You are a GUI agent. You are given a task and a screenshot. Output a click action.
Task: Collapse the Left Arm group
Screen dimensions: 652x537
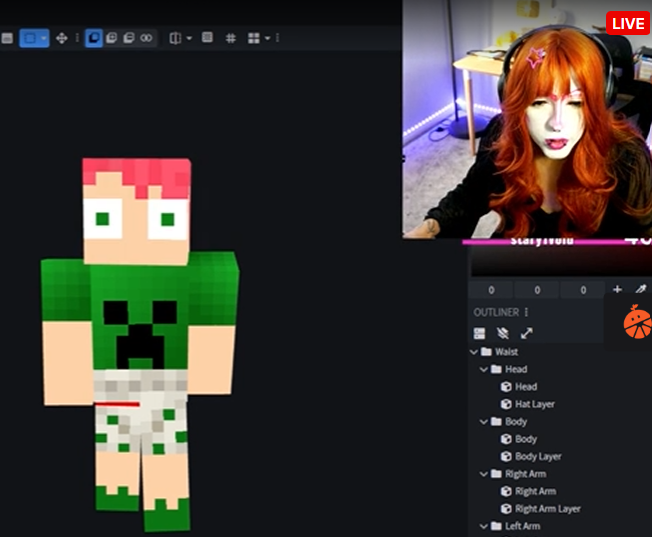[x=484, y=526]
